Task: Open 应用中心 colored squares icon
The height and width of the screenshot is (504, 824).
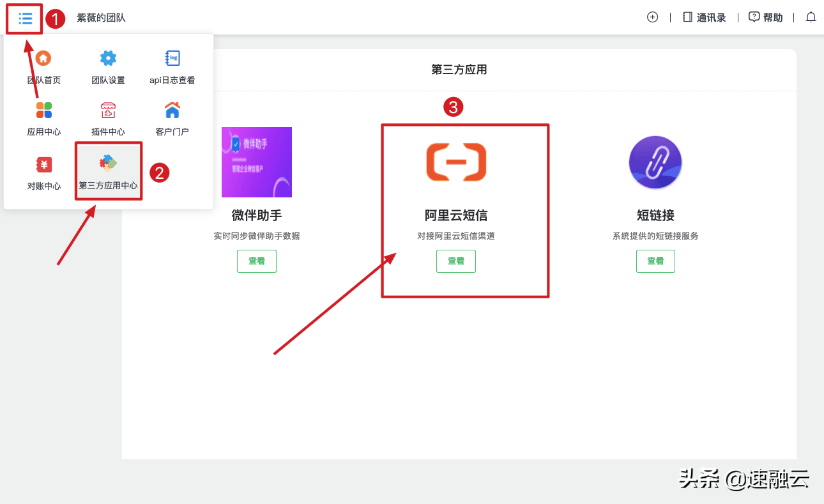Action: point(43,110)
